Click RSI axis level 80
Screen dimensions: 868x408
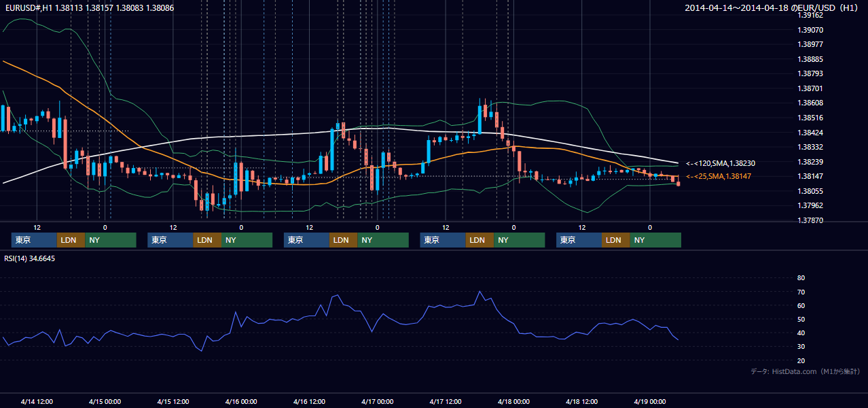pyautogui.click(x=801, y=278)
